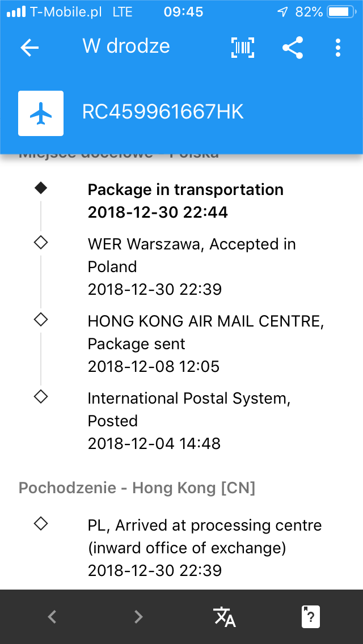Tap the share icon
Image resolution: width=363 pixels, height=644 pixels.
tap(293, 48)
